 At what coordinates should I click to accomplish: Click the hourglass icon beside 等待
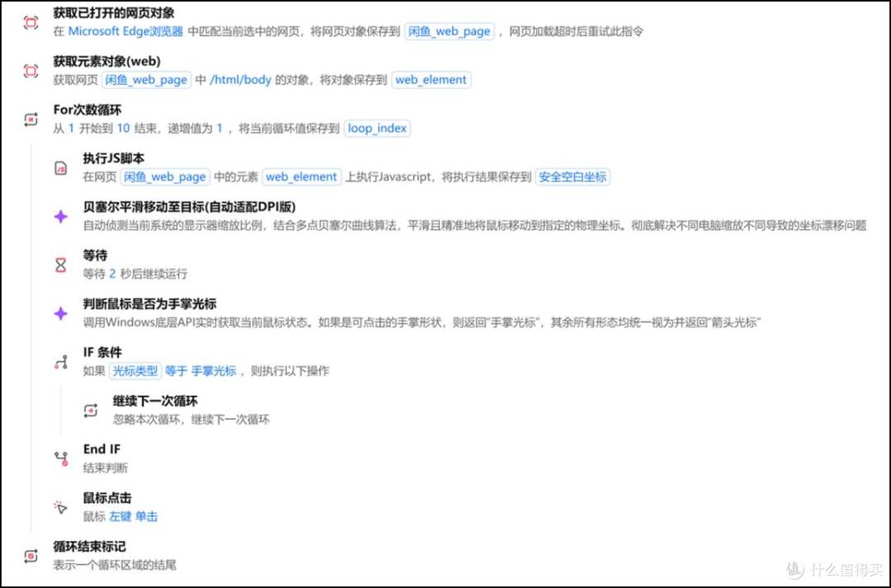tap(61, 265)
